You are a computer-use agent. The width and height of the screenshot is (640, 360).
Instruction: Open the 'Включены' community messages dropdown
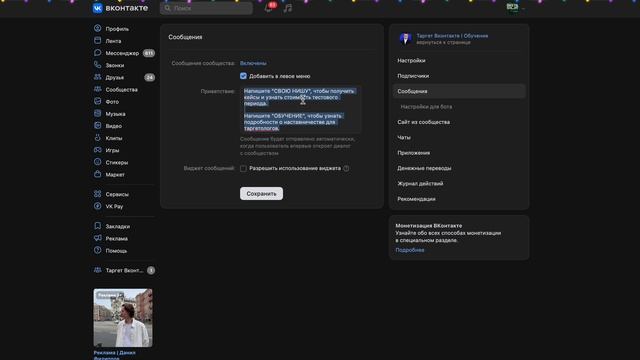coord(253,63)
